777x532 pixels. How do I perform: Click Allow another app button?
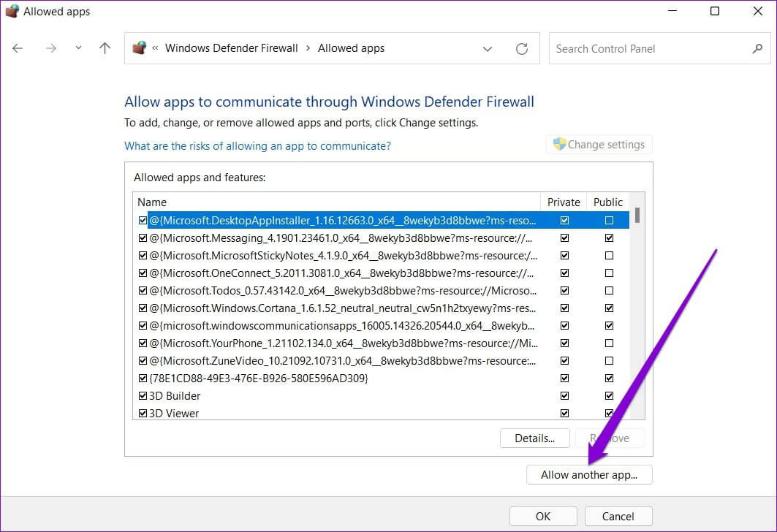[589, 475]
